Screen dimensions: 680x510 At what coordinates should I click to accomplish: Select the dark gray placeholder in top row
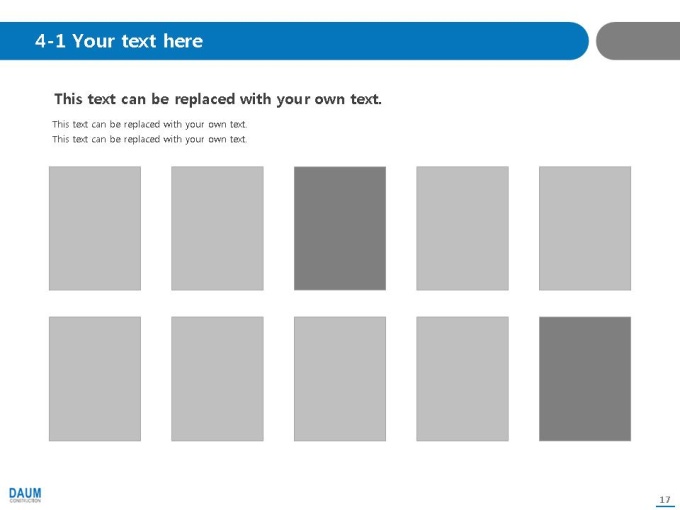(x=340, y=228)
